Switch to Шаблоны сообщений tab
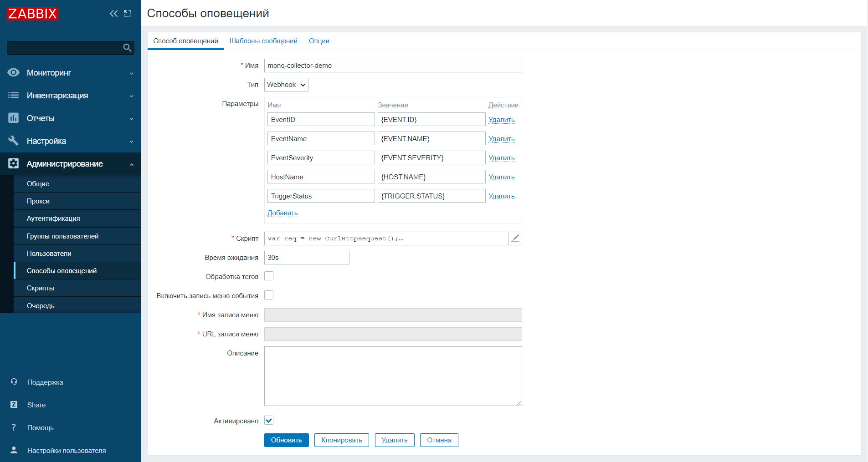The image size is (868, 462). click(263, 41)
